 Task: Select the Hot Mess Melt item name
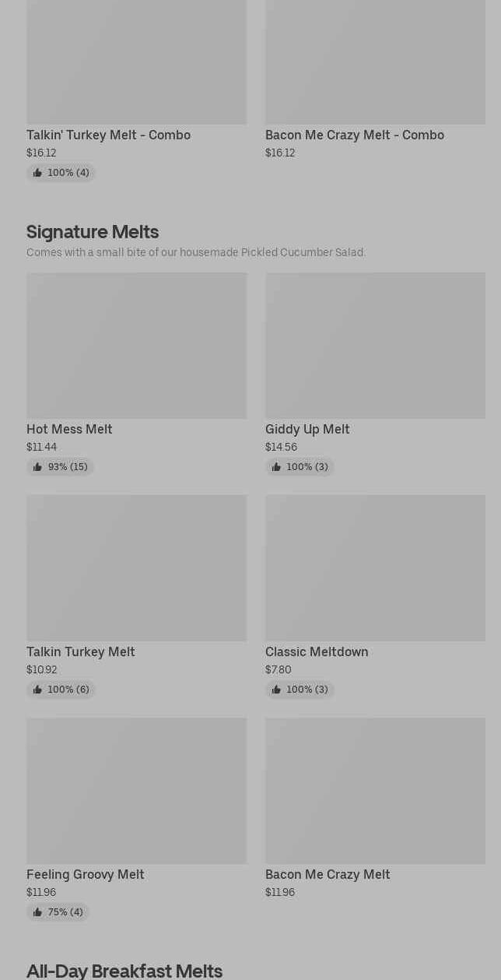[x=69, y=430]
